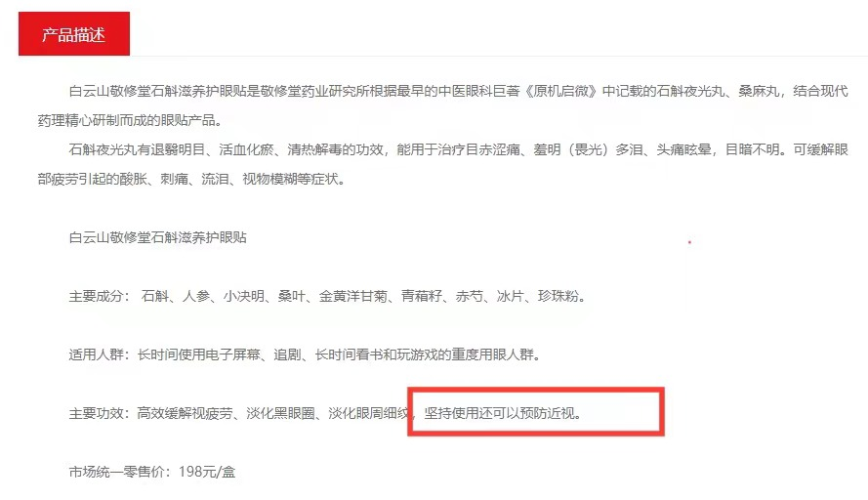Click the book title 《原机启微》
Screen dimensions: 868x500
560,91
